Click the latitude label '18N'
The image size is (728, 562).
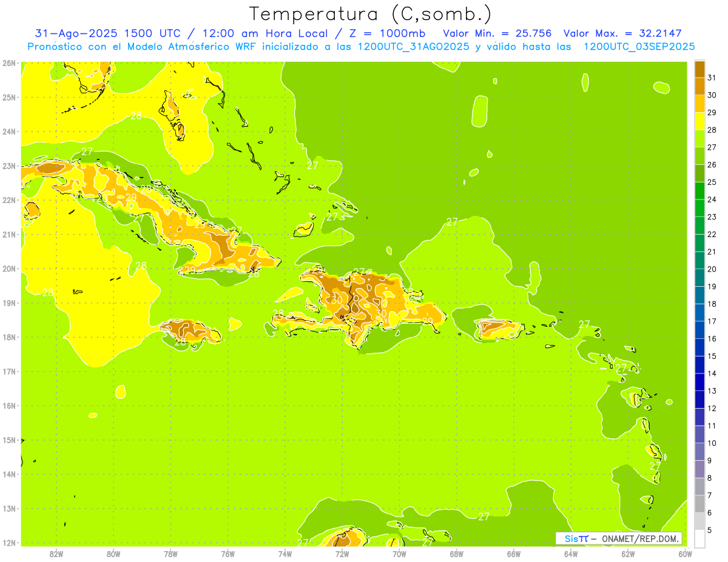[8, 337]
